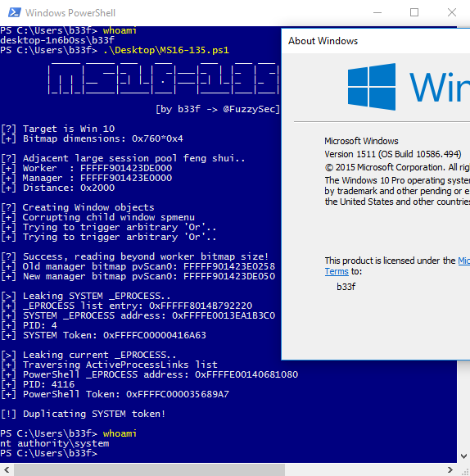The width and height of the screenshot is (470, 476).
Task: Click the 'desktop-1n6b0ss\b33f' output line
Action: tap(57, 40)
